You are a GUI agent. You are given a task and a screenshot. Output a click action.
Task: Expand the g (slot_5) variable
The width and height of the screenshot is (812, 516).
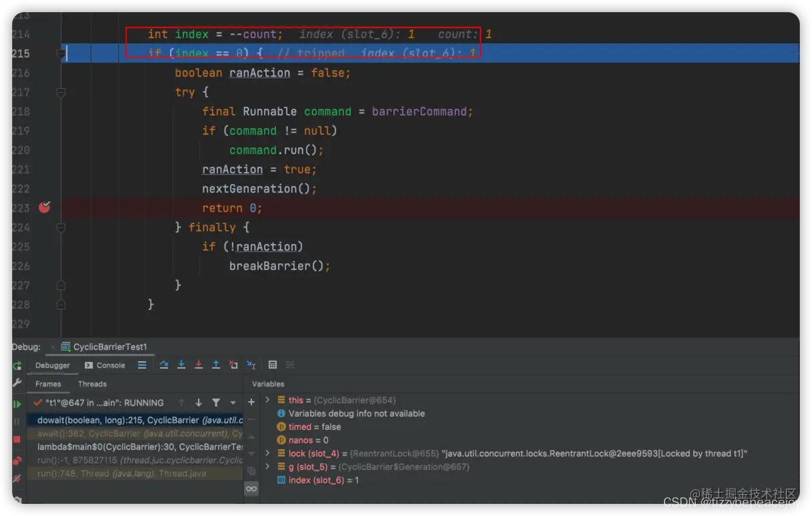267,467
